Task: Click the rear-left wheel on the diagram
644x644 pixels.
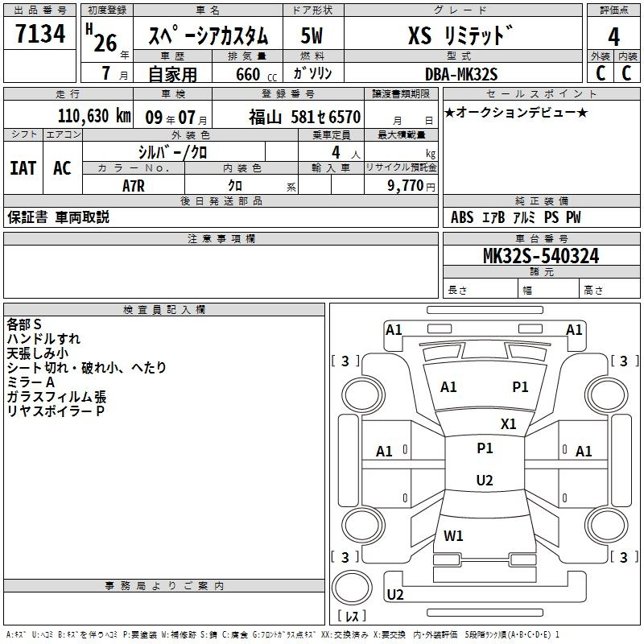Action: click(x=363, y=526)
